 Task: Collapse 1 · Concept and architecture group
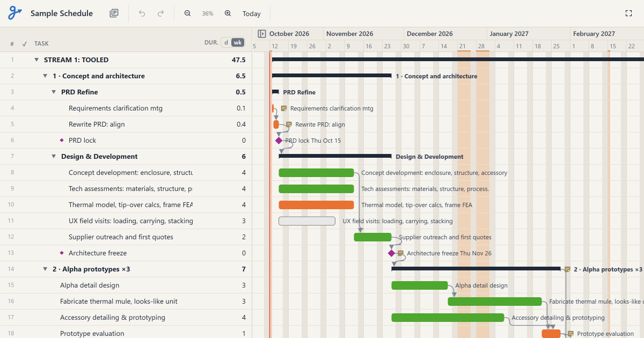(45, 76)
